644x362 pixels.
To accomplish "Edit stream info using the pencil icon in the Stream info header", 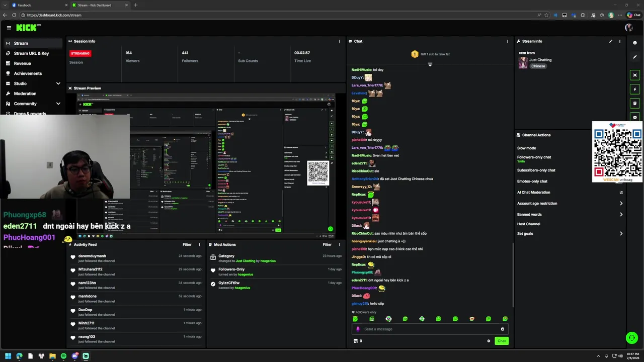I will coord(611,41).
